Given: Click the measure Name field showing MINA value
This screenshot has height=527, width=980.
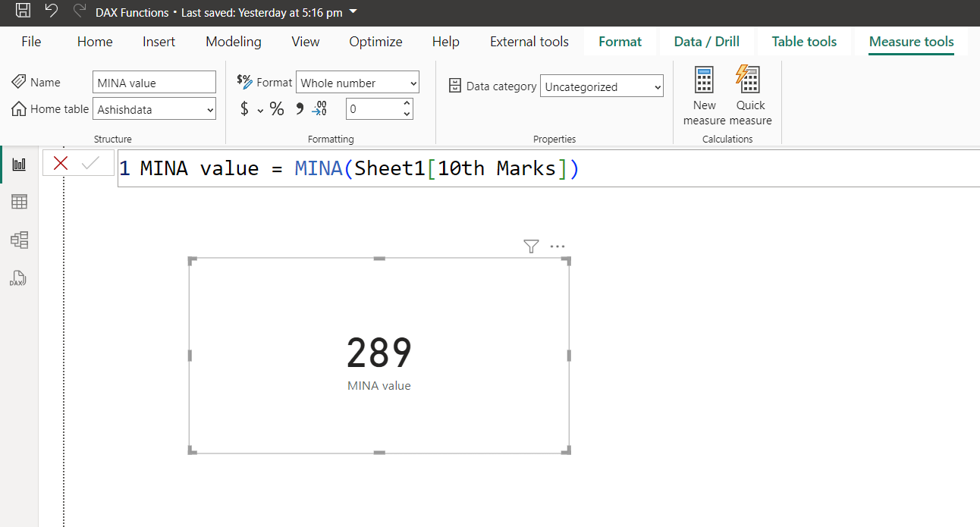Looking at the screenshot, I should point(154,82).
